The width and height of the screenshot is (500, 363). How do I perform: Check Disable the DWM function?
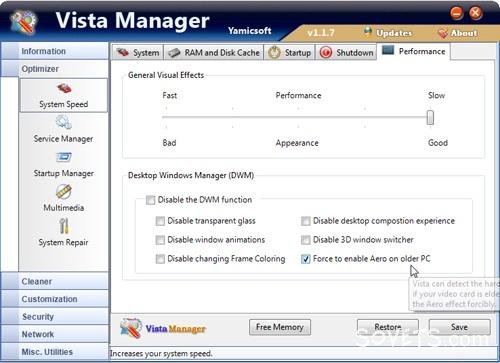pos(151,200)
